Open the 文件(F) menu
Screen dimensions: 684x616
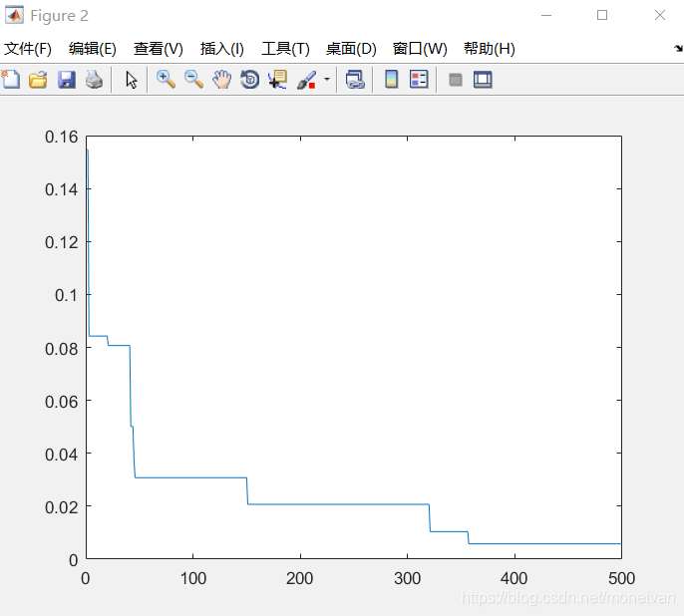28,49
